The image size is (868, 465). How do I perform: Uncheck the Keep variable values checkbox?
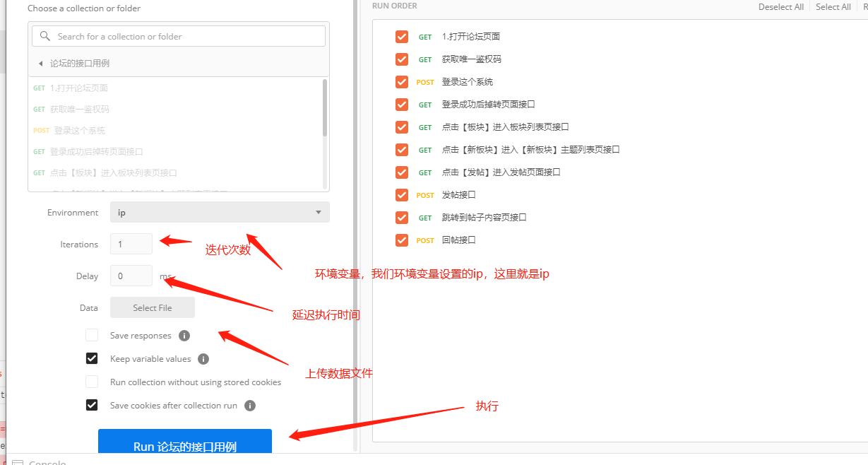tap(92, 358)
